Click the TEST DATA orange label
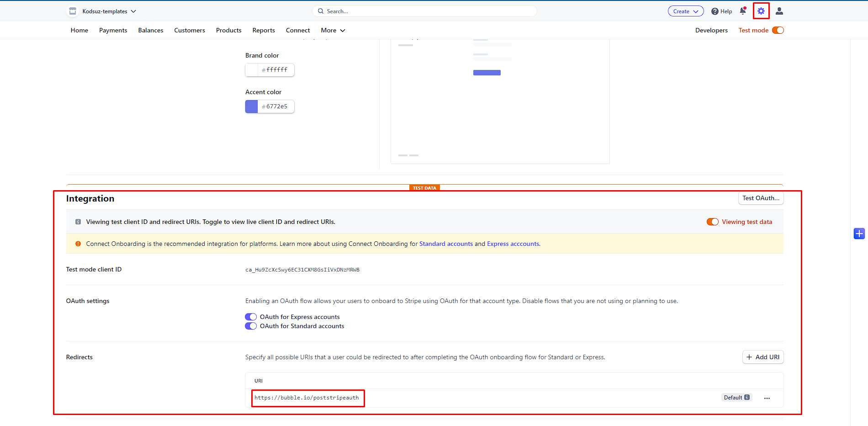The image size is (868, 426). coord(424,188)
